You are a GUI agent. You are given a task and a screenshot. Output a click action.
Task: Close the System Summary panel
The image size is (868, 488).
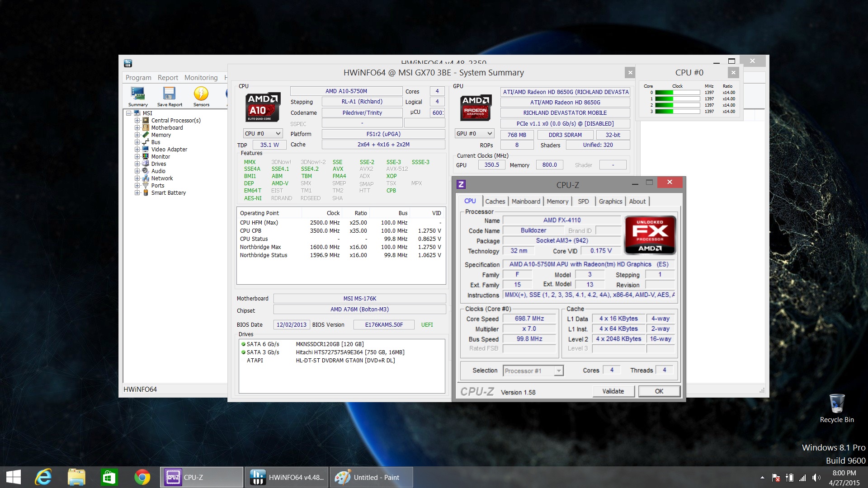point(630,72)
